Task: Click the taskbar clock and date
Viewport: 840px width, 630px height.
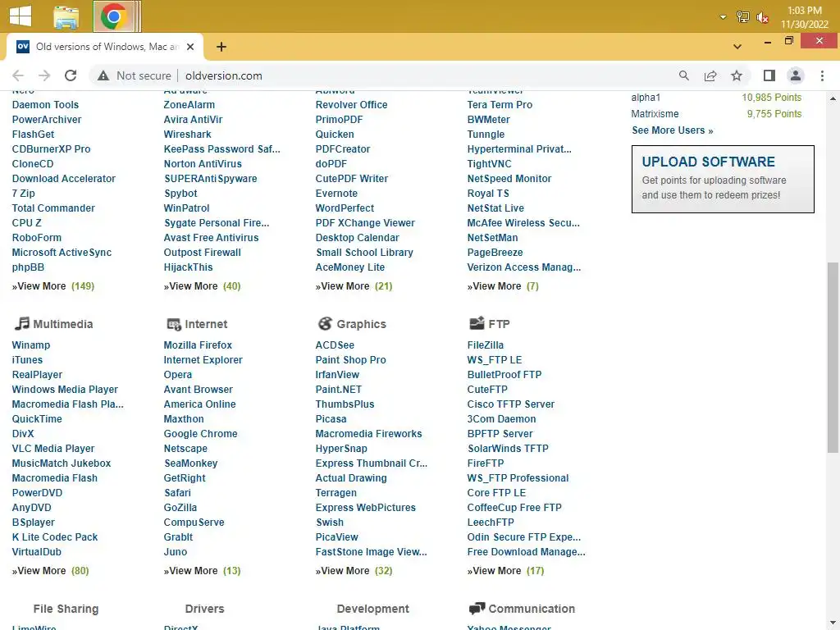Action: (804, 17)
